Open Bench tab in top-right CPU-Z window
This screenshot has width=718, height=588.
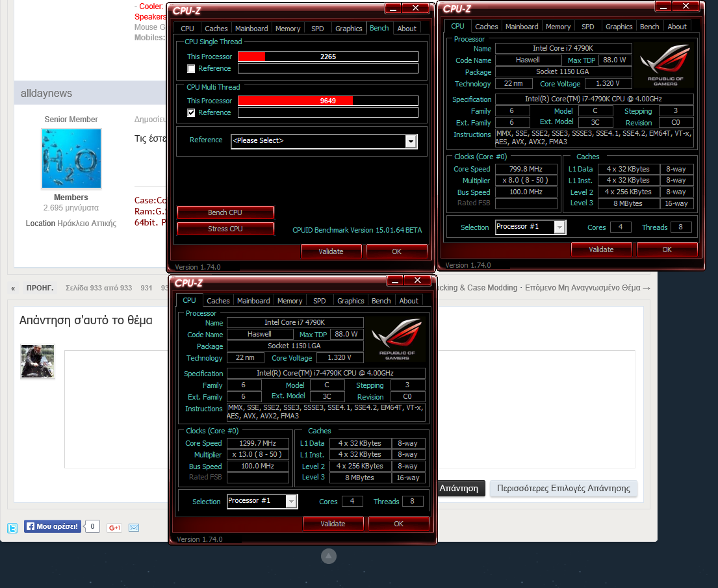(649, 27)
